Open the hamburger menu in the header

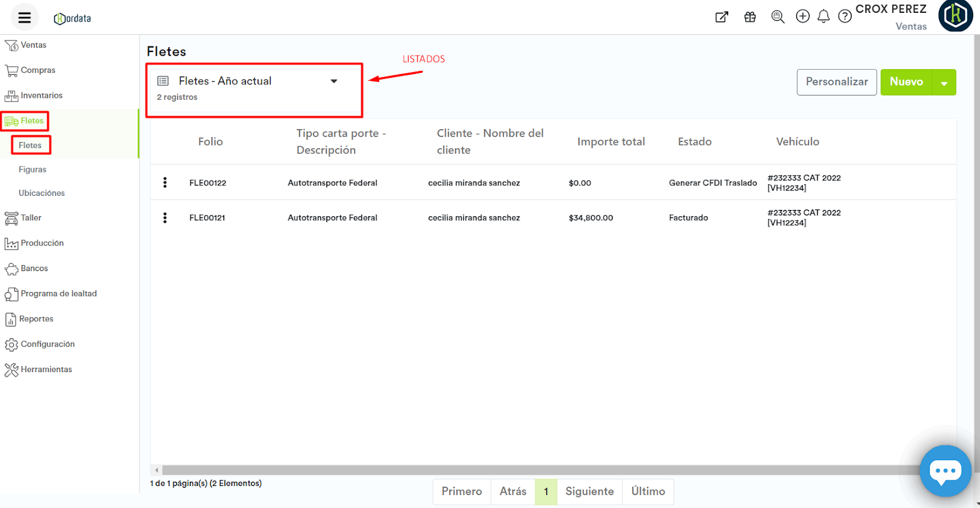pos(24,18)
